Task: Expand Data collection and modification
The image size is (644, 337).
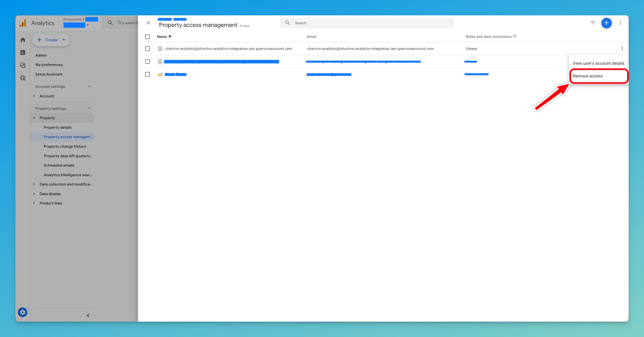Action: [x=34, y=184]
